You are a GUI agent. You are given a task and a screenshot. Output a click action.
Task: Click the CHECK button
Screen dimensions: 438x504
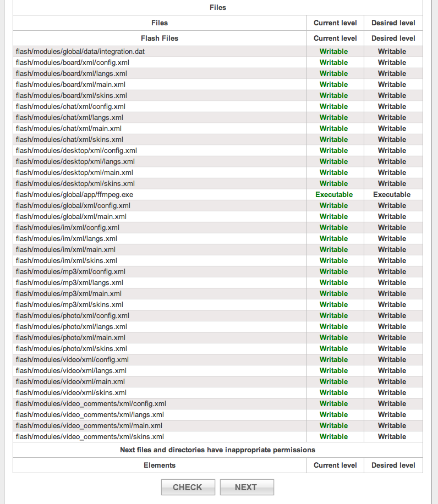187,487
